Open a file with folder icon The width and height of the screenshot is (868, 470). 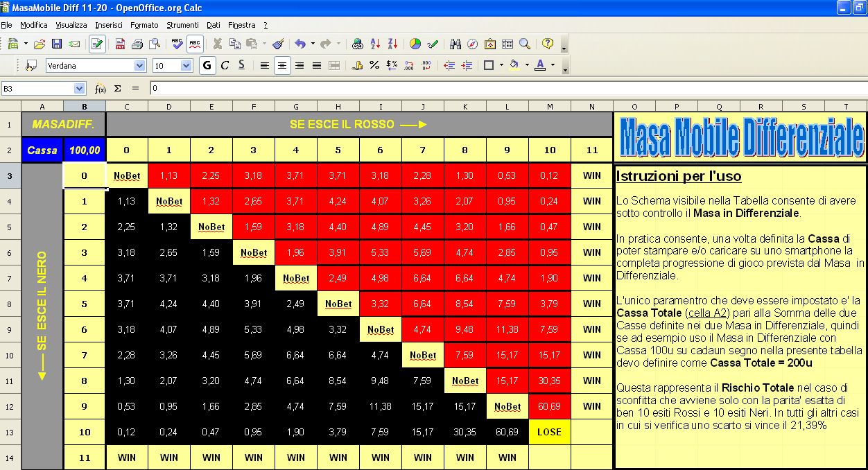coord(40,44)
